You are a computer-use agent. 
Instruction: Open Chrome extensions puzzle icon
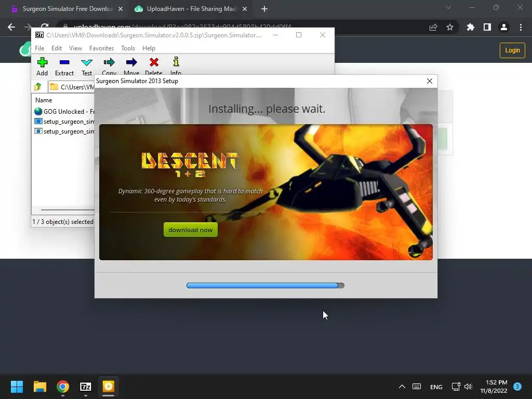(470, 27)
